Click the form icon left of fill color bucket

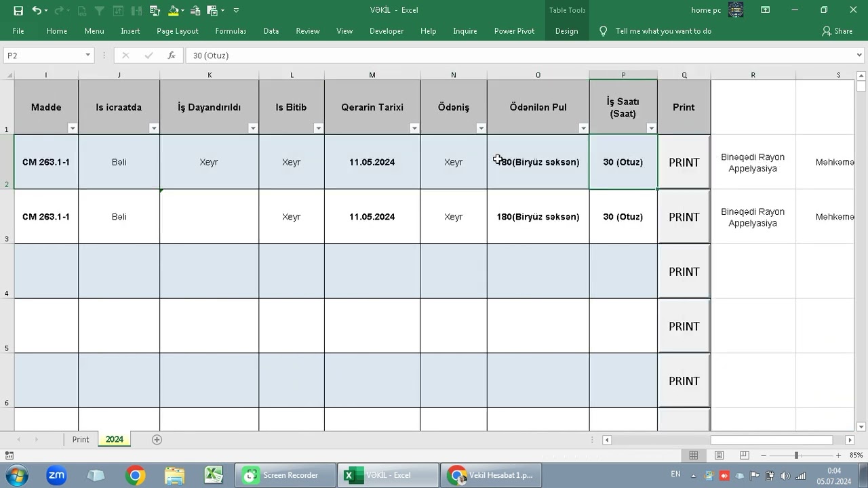[155, 10]
